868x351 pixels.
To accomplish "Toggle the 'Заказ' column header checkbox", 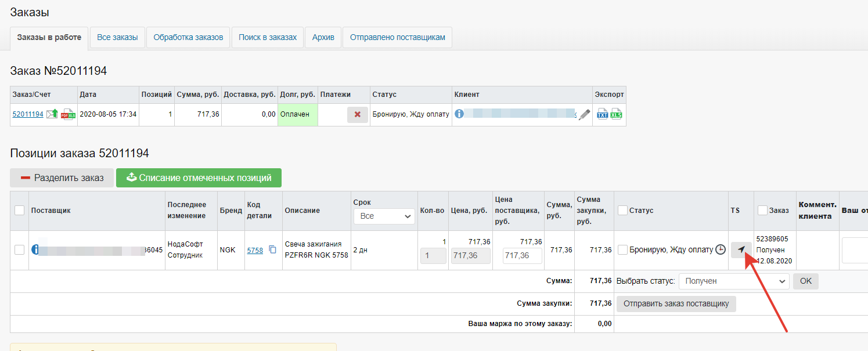I will point(762,211).
